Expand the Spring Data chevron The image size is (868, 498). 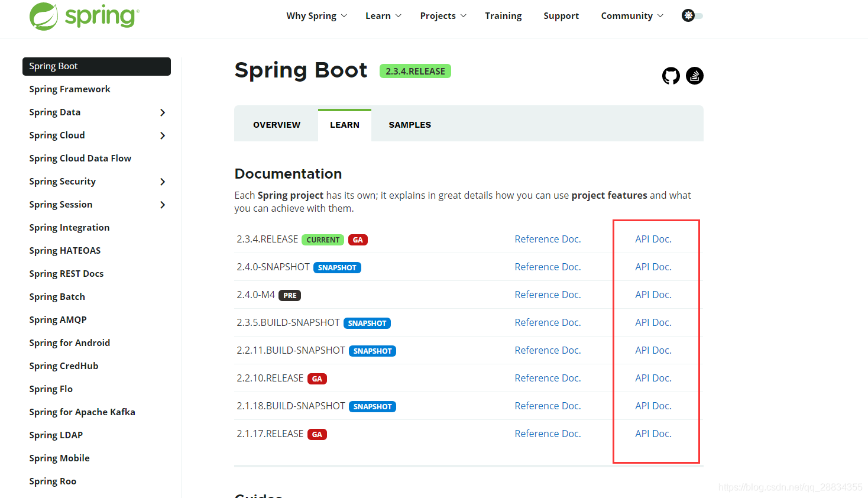pos(163,112)
